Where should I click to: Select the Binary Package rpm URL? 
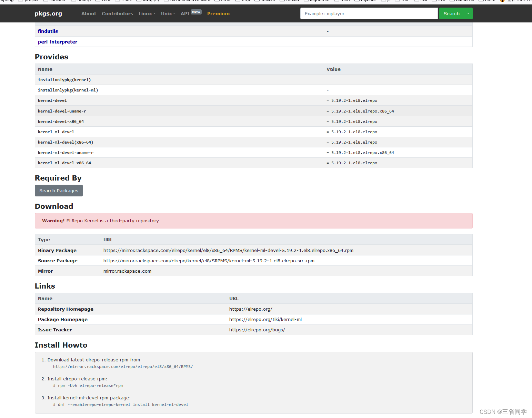click(228, 250)
